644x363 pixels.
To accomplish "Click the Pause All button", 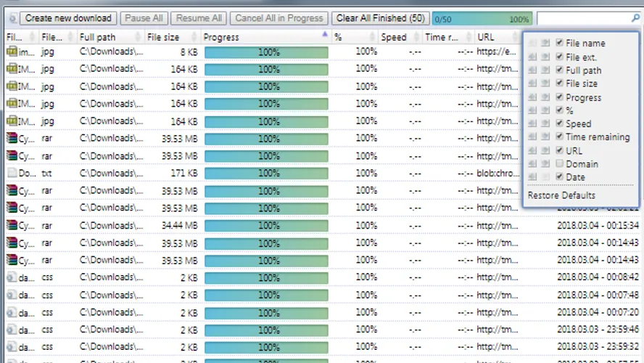I will click(x=144, y=18).
